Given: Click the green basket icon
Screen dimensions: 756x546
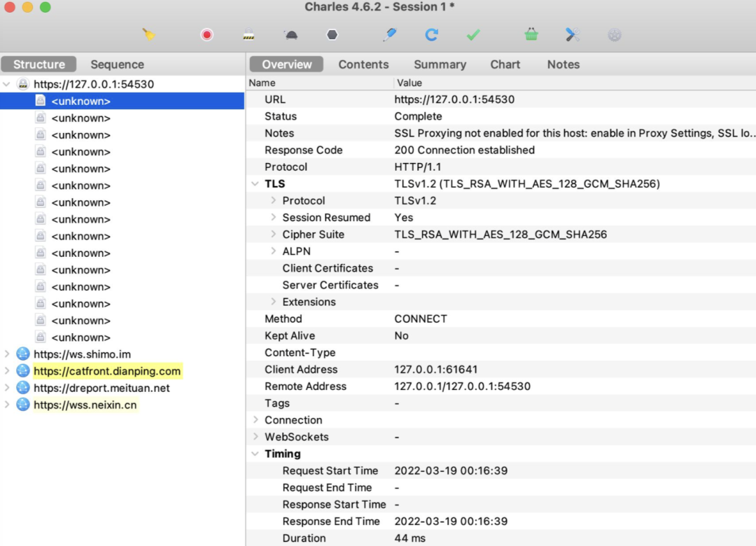Looking at the screenshot, I should pyautogui.click(x=531, y=35).
